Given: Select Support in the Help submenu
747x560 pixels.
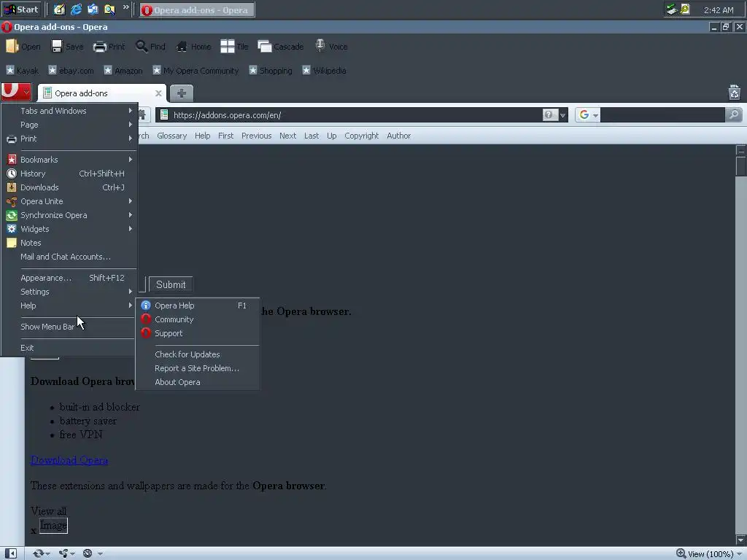Looking at the screenshot, I should [198, 332].
